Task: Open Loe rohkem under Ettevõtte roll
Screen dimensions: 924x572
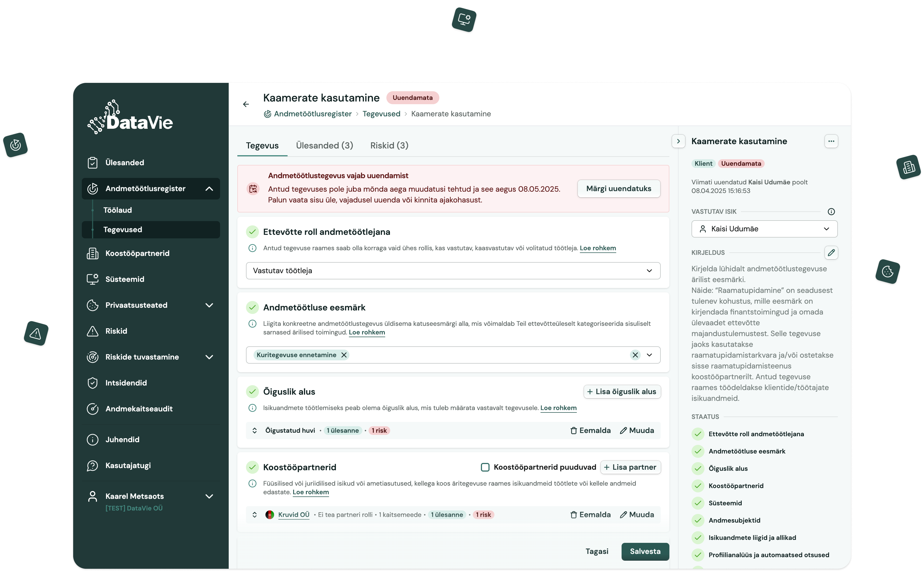Action: click(x=598, y=248)
